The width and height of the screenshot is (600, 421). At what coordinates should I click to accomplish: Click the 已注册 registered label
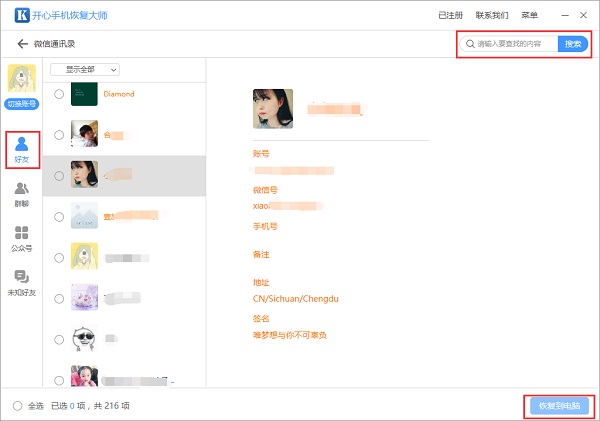click(x=450, y=15)
